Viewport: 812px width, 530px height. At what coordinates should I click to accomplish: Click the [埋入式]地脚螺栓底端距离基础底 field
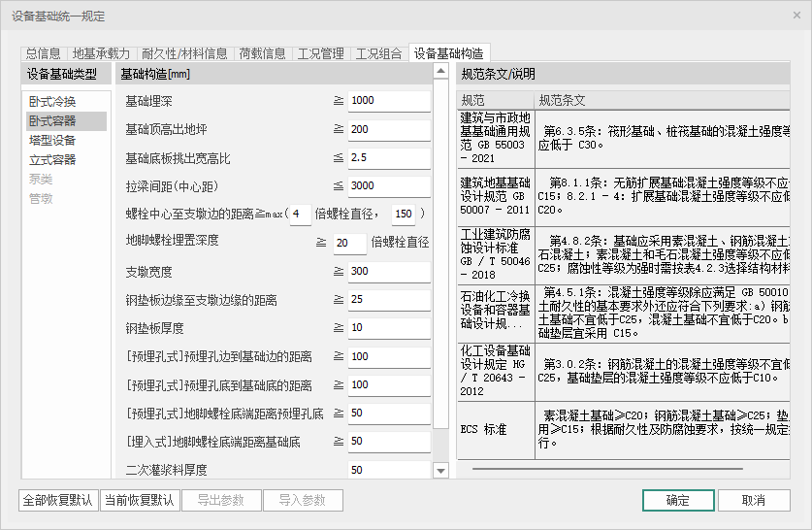click(x=389, y=442)
